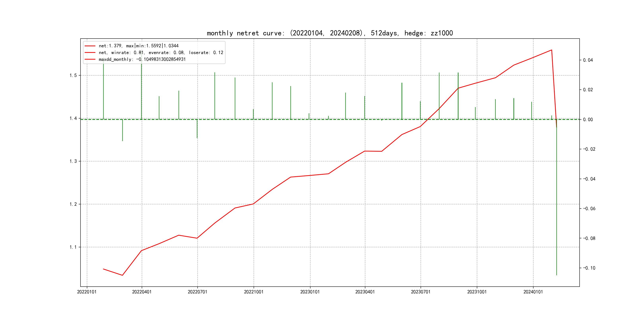
Task: Click the red line swatch beside 'net:1.379'
Action: (x=90, y=46)
